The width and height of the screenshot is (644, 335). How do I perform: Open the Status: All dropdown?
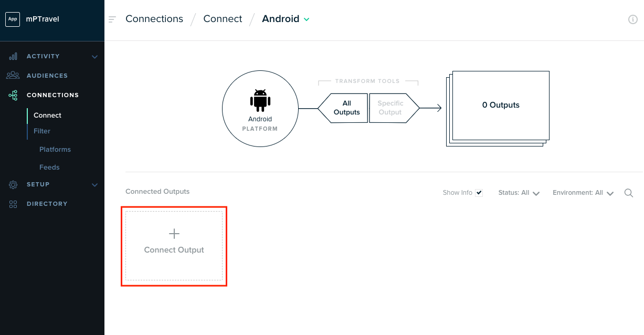pyautogui.click(x=519, y=193)
